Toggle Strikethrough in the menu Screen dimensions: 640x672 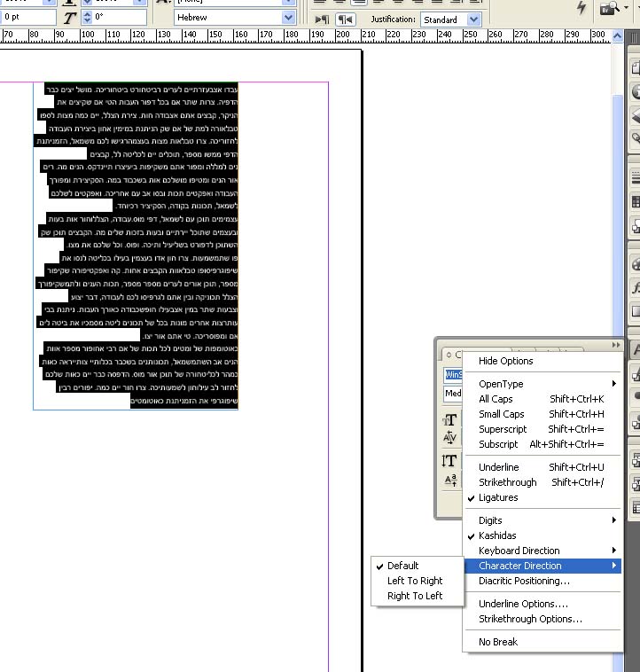[543, 482]
